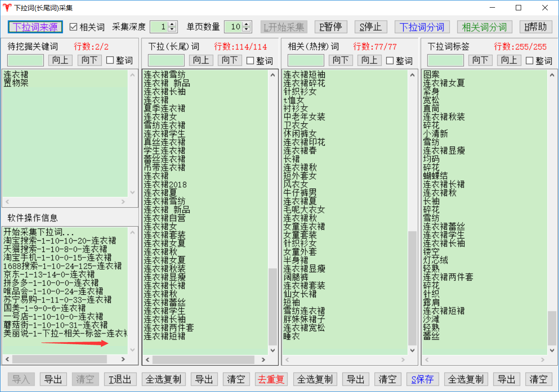Click the application logo icon in title bar
The height and width of the screenshot is (392, 559).
[7, 8]
